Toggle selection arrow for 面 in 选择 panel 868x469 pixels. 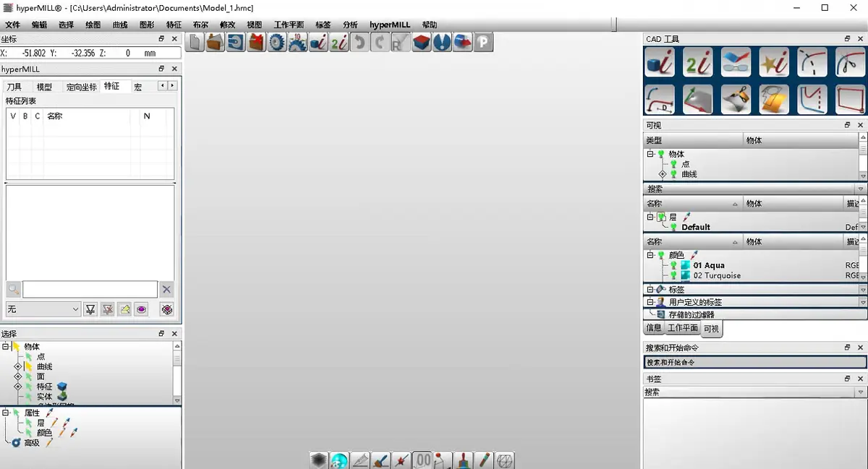coord(29,377)
